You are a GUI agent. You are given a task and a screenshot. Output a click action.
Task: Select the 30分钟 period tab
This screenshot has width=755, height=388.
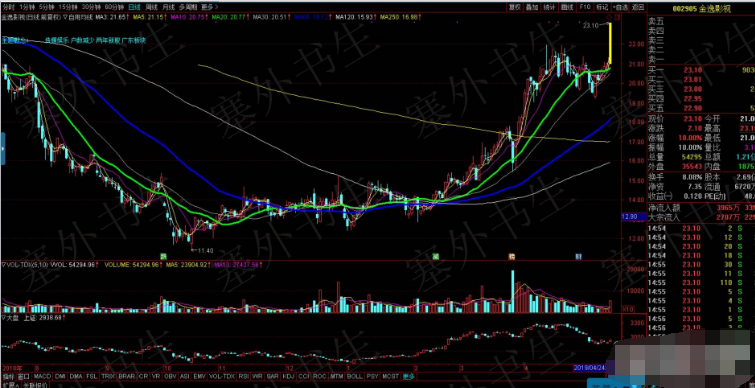91,7
